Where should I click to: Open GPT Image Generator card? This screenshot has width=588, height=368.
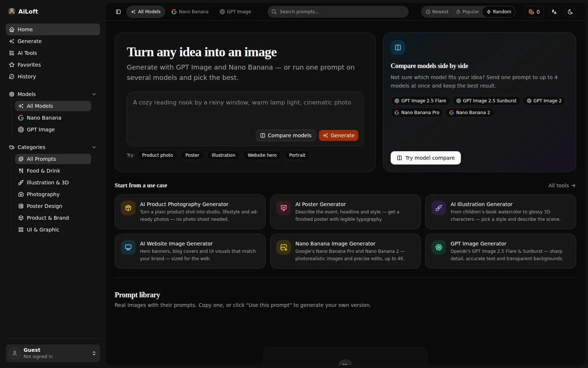tap(501, 251)
